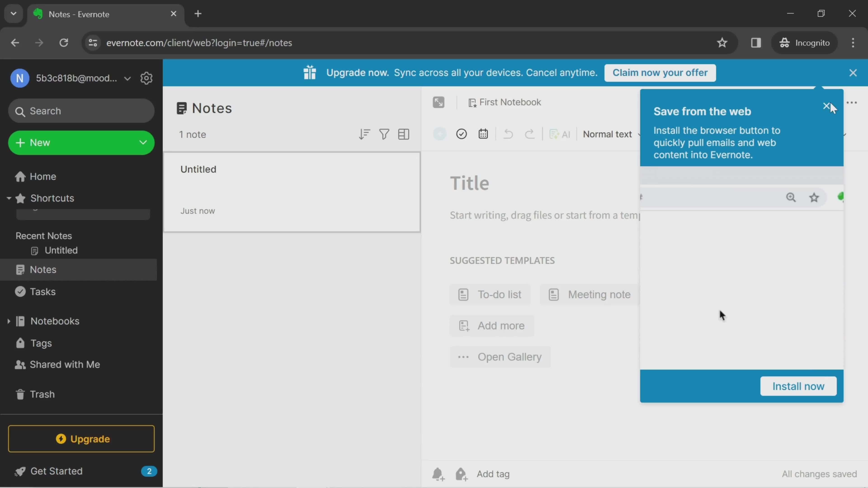This screenshot has width=868, height=488.
Task: Click Install now button
Action: (x=798, y=386)
